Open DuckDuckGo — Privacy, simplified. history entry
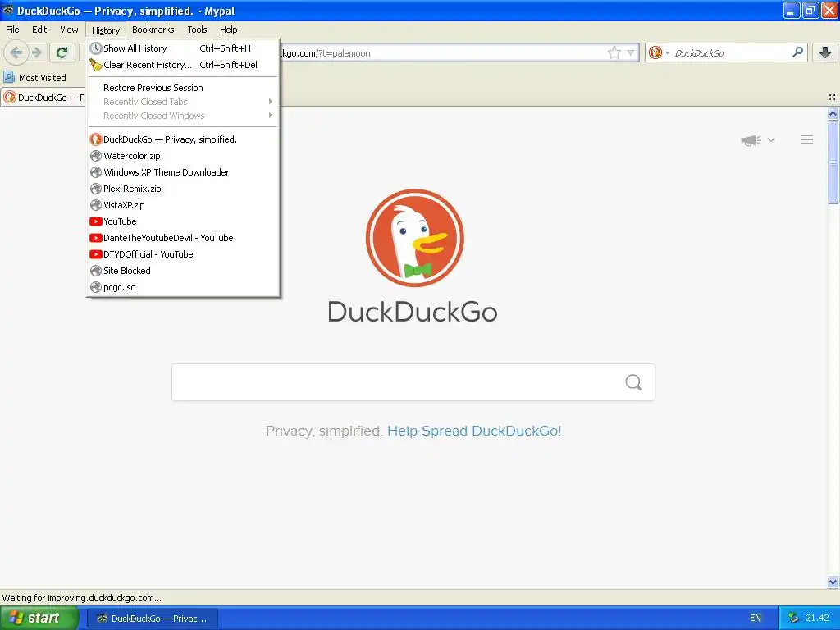This screenshot has height=630, width=840. point(183,139)
